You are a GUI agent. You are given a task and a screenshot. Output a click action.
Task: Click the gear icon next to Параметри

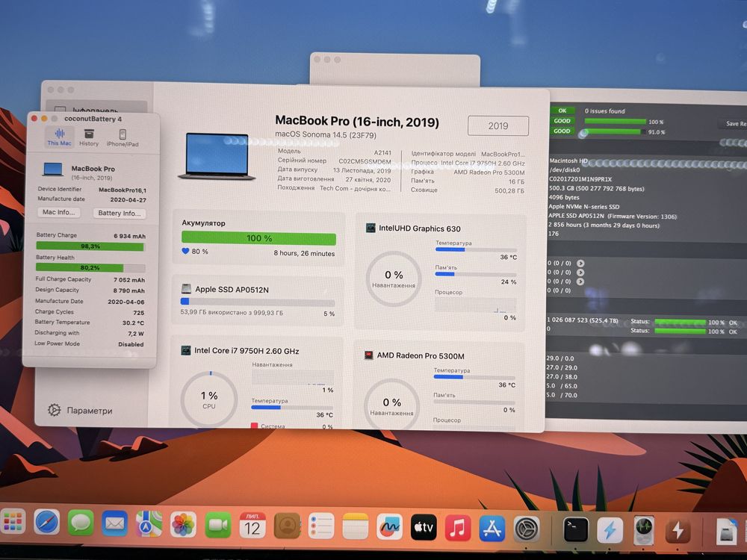(x=54, y=410)
